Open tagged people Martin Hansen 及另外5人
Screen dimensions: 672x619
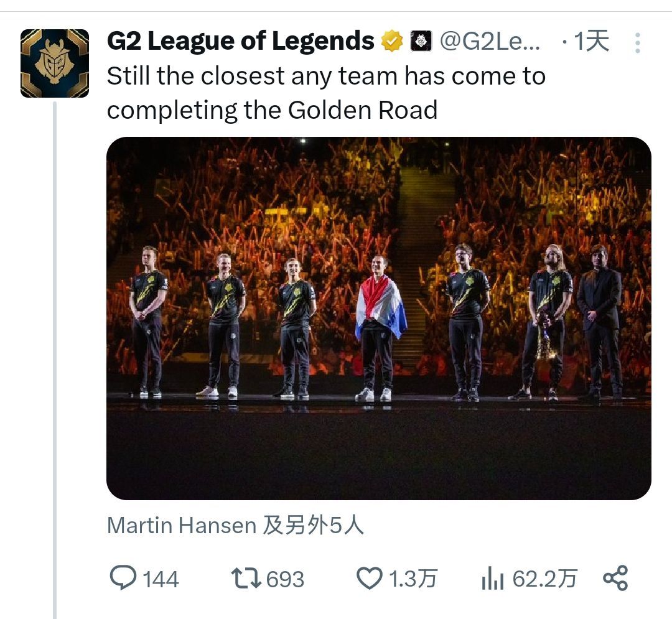click(235, 526)
